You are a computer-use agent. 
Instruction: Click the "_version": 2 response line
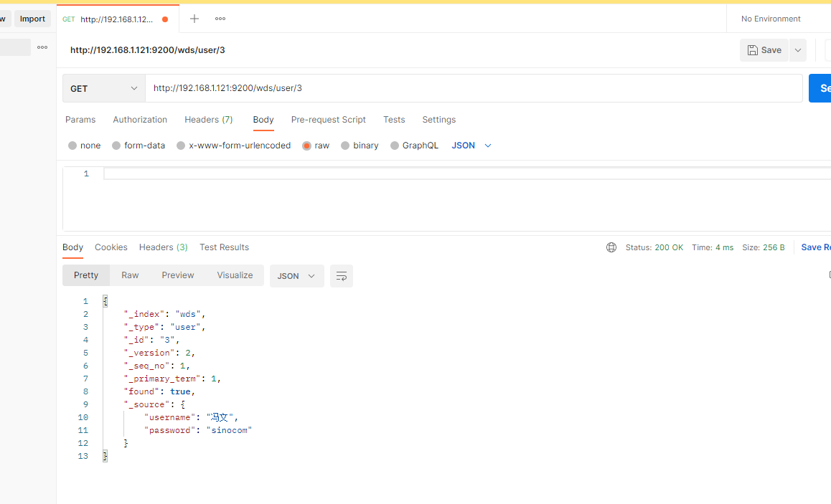click(159, 353)
